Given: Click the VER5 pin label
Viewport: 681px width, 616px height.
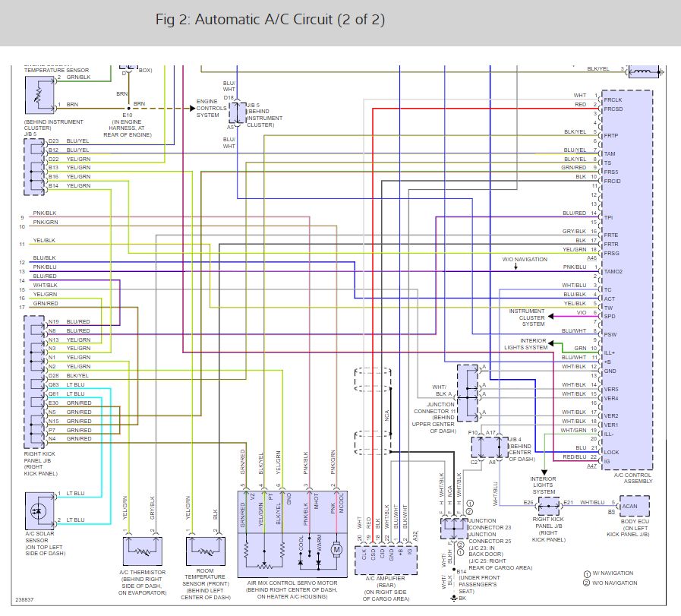Looking at the screenshot, I should pos(610,389).
